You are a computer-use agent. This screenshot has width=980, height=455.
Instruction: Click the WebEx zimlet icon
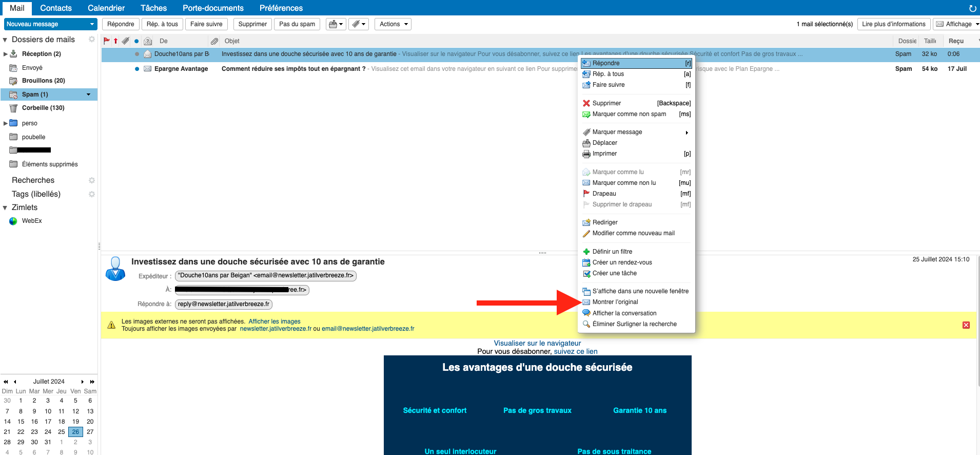13,221
